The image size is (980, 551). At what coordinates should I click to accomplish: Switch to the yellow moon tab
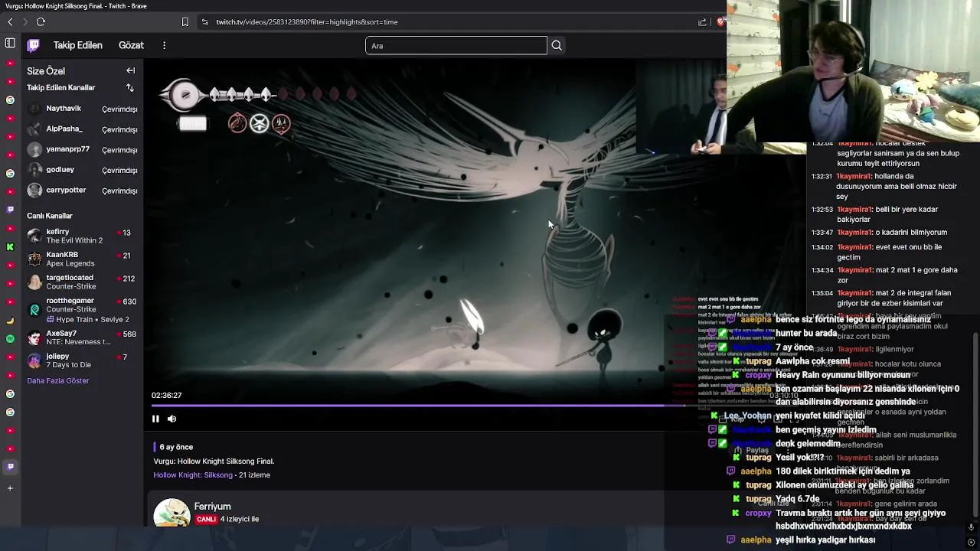[10, 321]
